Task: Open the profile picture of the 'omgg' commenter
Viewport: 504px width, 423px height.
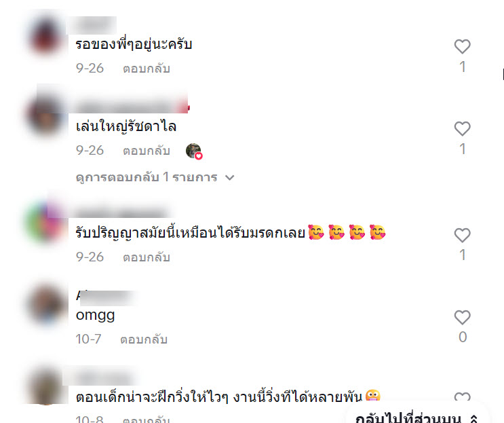Action: click(x=47, y=306)
